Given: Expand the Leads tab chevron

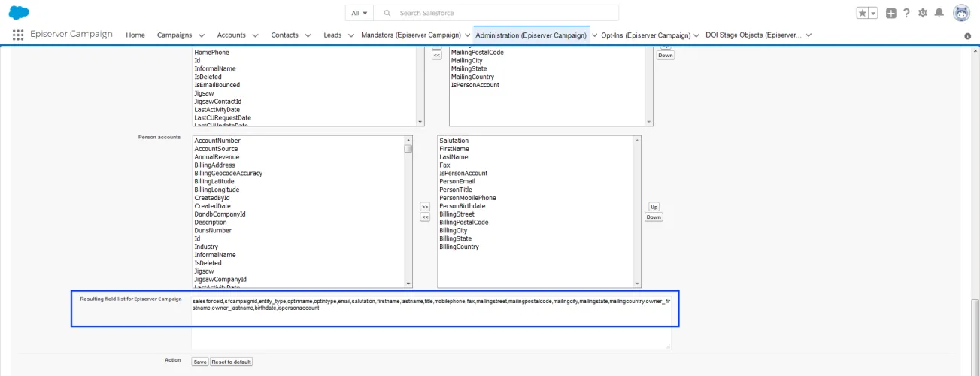Looking at the screenshot, I should [x=351, y=35].
